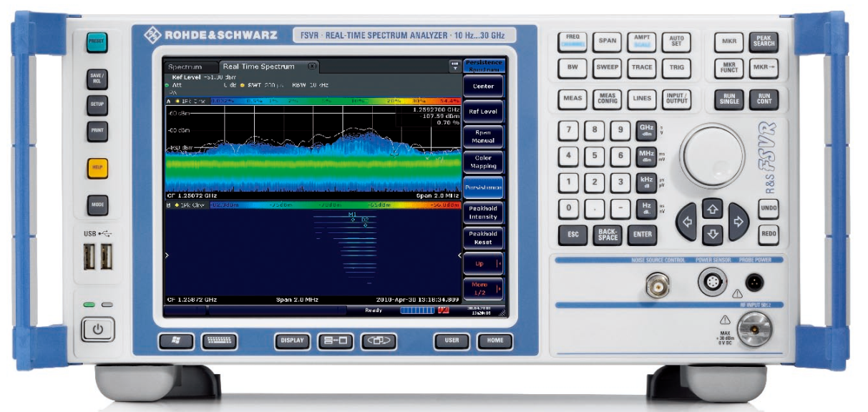Open the on-screen keyboard key

(220, 340)
